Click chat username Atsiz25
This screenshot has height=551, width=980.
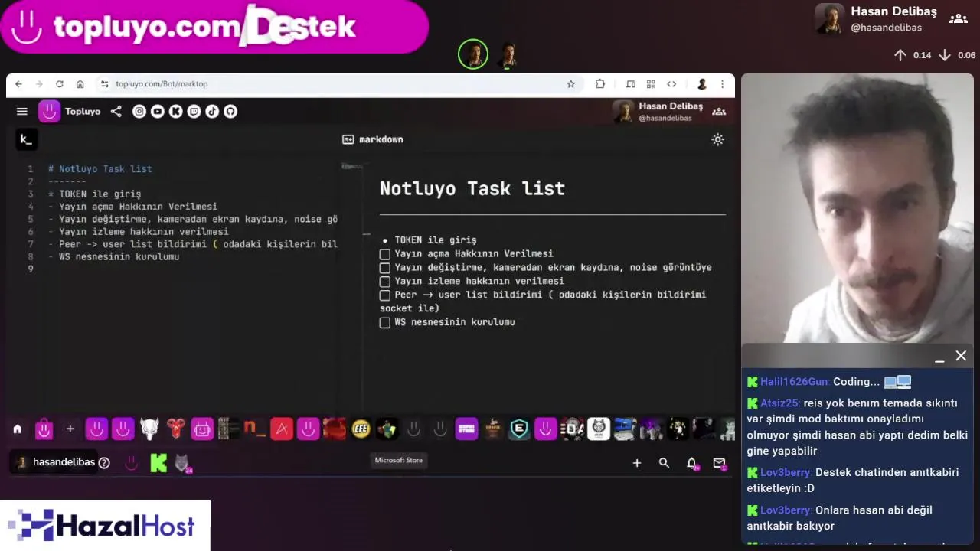tap(780, 403)
